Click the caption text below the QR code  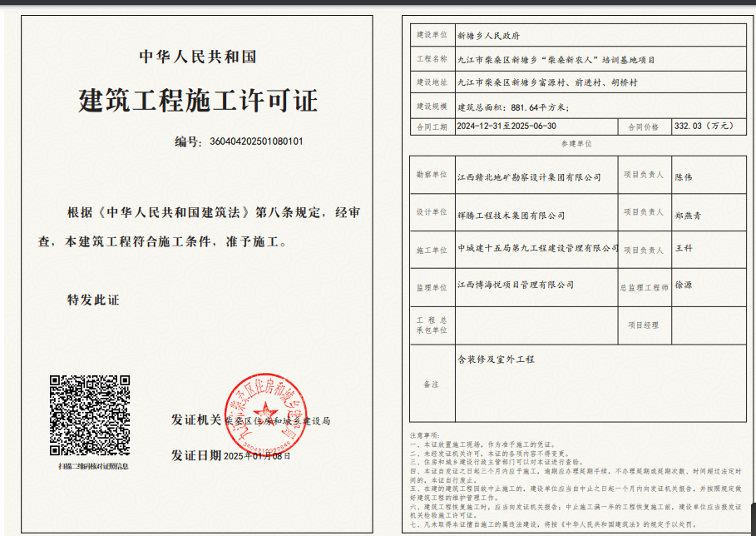tap(89, 467)
